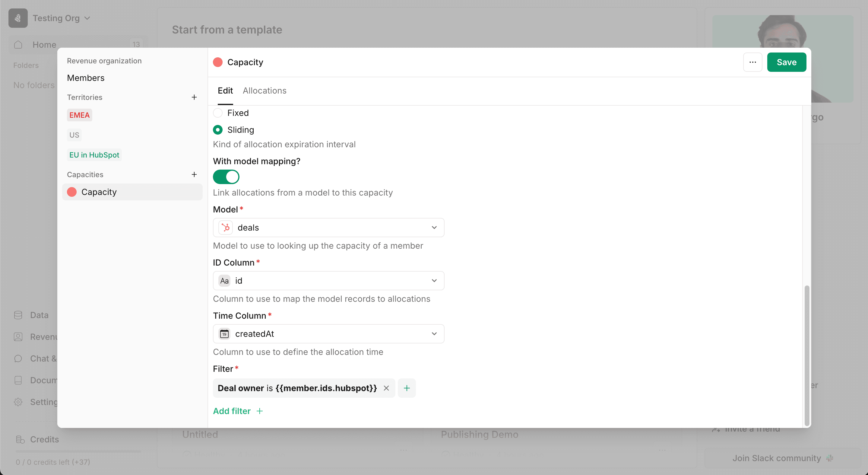Click the Revenue organization heading
The width and height of the screenshot is (868, 475).
[104, 61]
